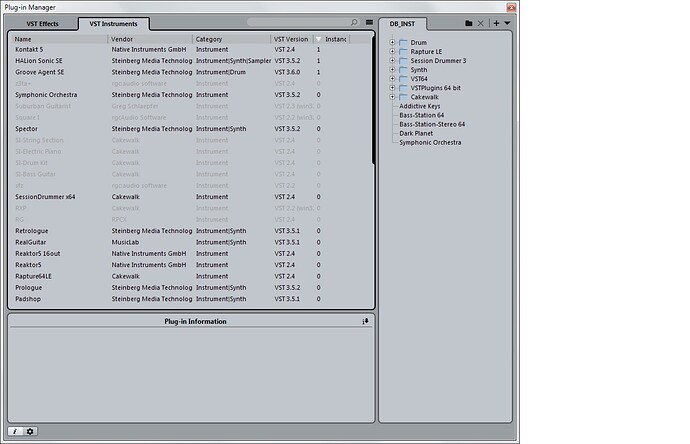Screen dimensions: 690x444
Task: Sort by the Vendor column header
Action: (x=150, y=39)
